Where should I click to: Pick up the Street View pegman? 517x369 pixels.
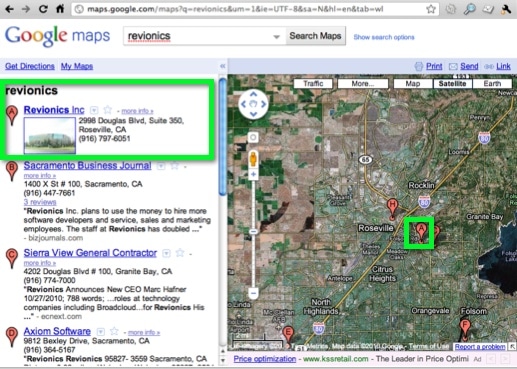253,159
